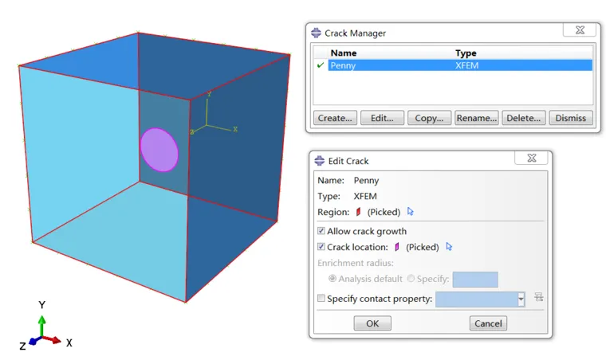Click the Edit... button in Crack Manager

tap(382, 118)
